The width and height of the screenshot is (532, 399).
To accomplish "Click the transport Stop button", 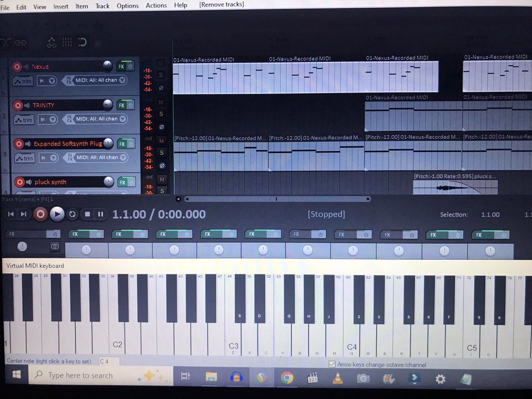I will (x=87, y=215).
